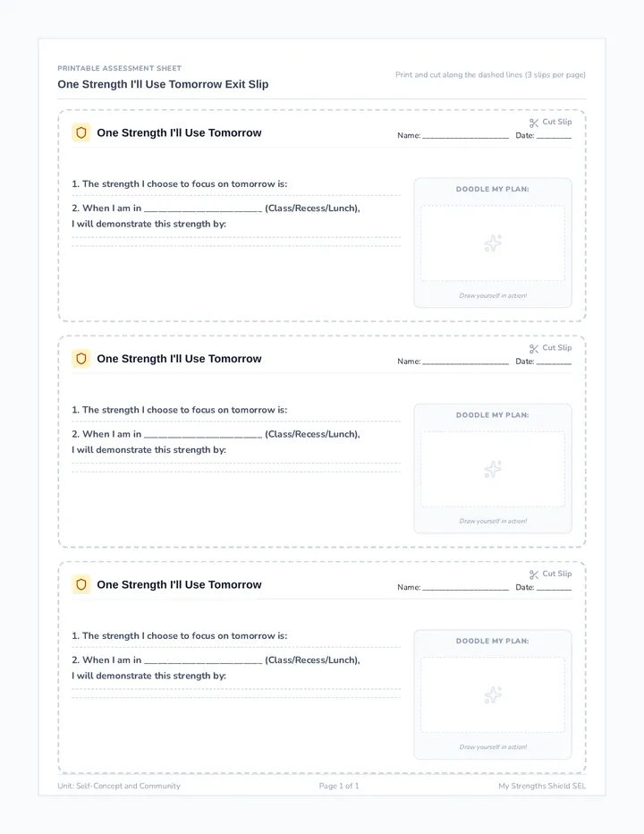Click 'One Strength I'll Use Tomorrow Exit Slip' title
Viewport: 644px width, 834px height.
(163, 84)
